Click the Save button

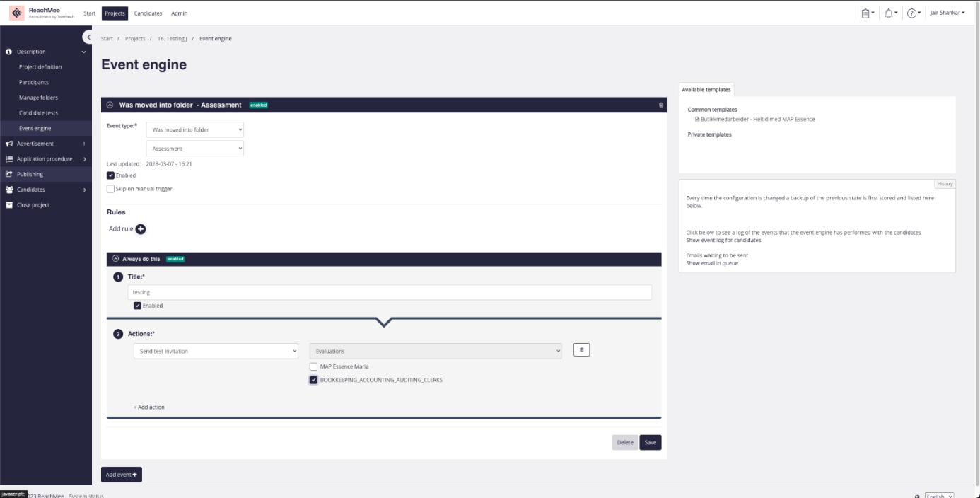(650, 442)
